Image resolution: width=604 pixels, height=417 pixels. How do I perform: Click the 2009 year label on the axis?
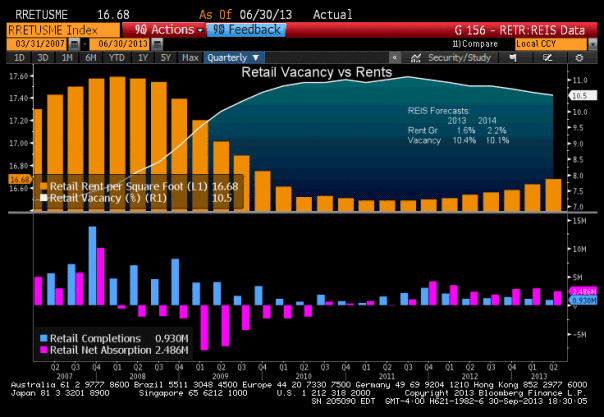tap(220, 376)
